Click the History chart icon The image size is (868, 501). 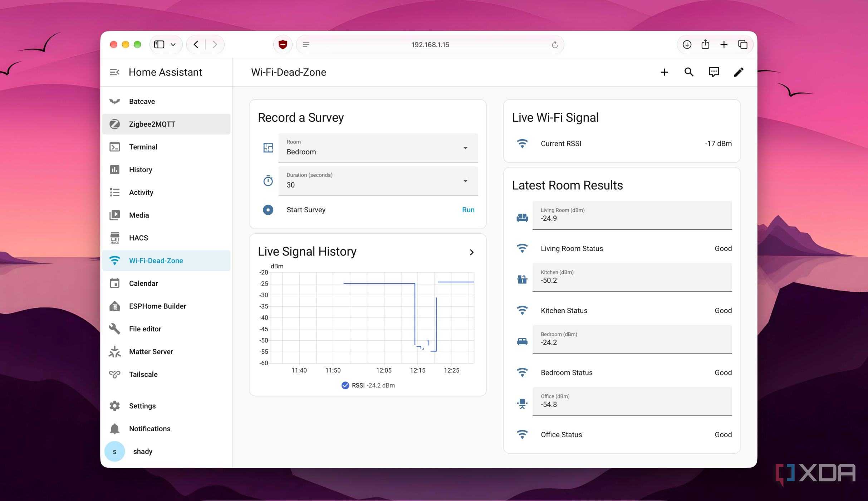[114, 170]
